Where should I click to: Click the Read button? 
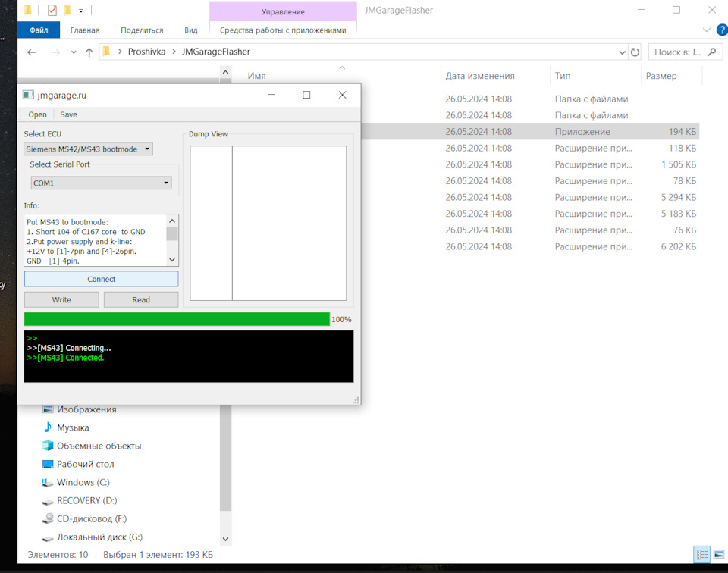click(141, 299)
